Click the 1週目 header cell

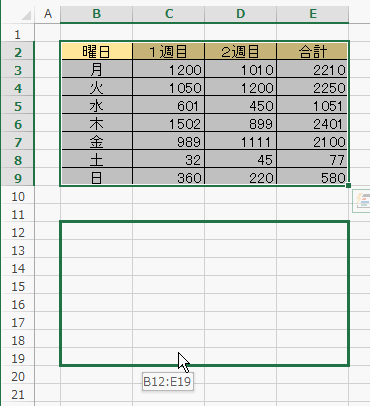pyautogui.click(x=169, y=52)
